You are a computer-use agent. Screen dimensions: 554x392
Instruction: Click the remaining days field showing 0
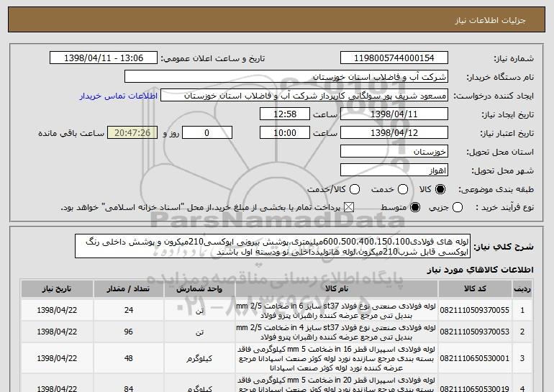click(x=207, y=133)
